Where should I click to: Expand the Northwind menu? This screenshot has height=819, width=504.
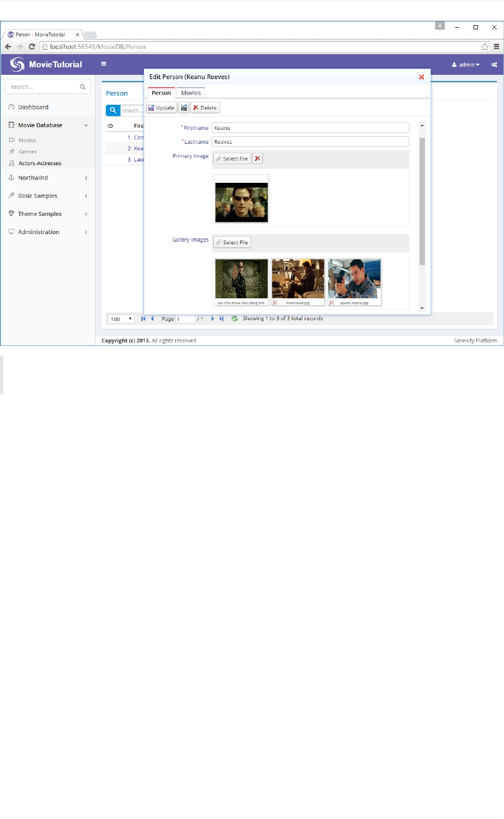[x=48, y=178]
